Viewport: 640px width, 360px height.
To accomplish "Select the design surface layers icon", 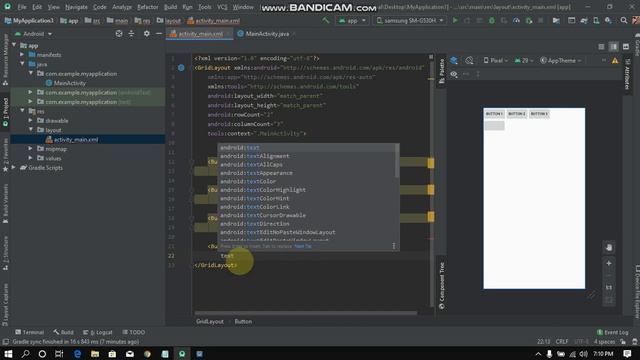I will pyautogui.click(x=454, y=61).
